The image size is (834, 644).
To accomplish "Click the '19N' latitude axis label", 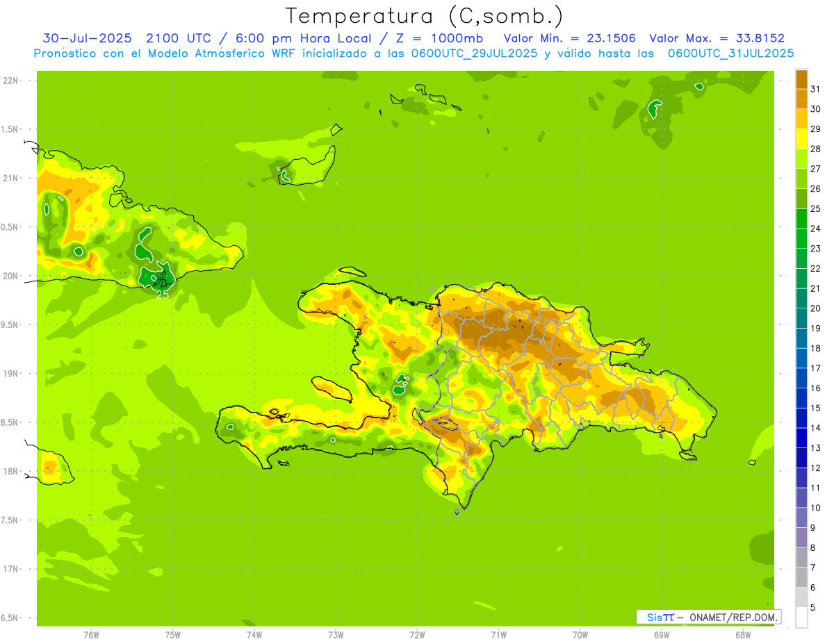I will (x=10, y=374).
